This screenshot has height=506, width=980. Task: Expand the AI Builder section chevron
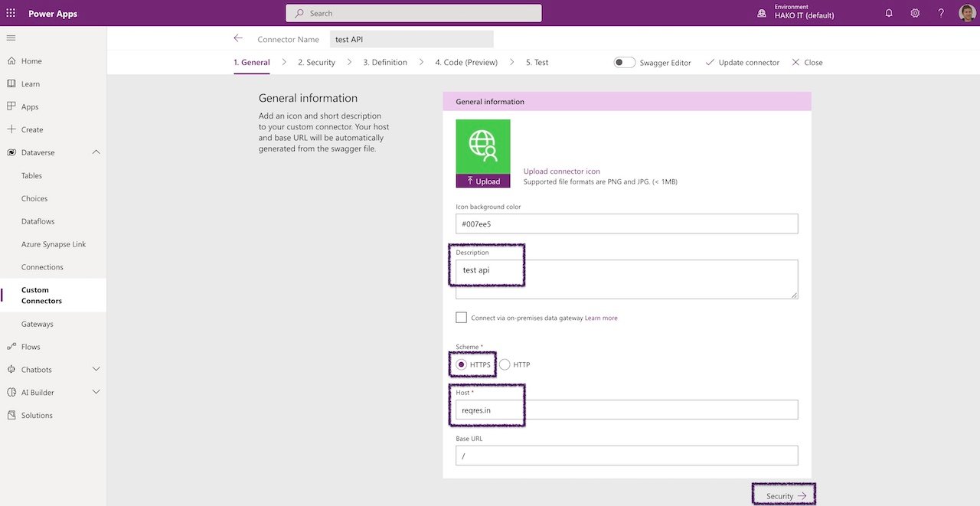(x=96, y=393)
